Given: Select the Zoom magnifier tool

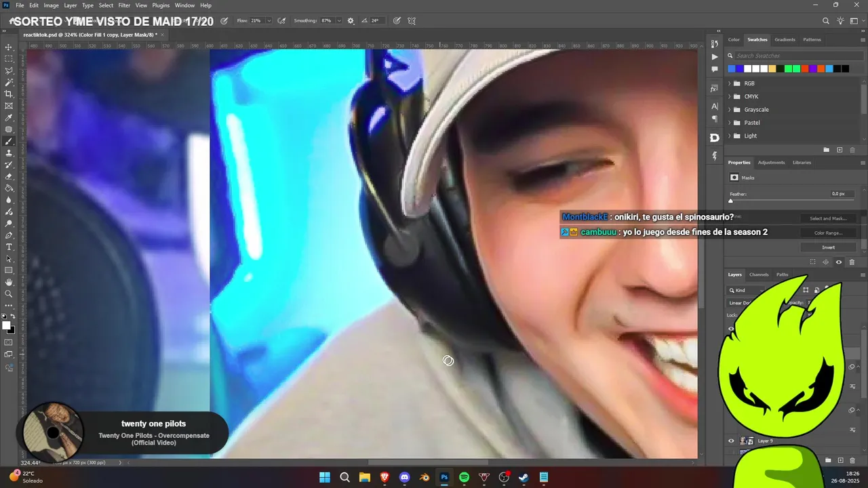Looking at the screenshot, I should [x=9, y=293].
